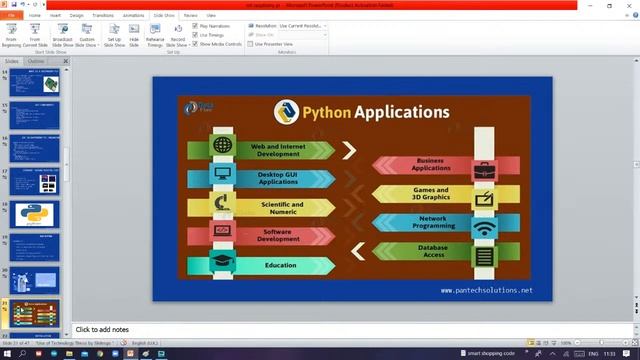Switch to the Home ribbon tab
640x360 pixels.
click(35, 15)
